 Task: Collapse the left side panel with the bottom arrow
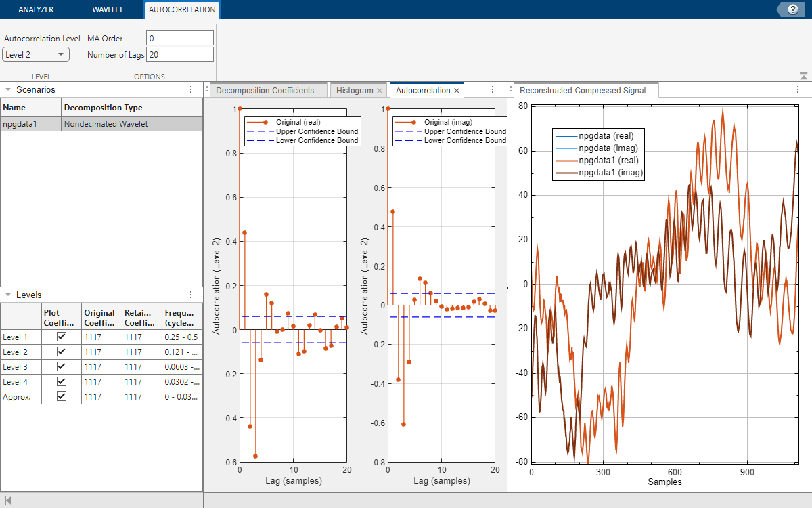8,500
